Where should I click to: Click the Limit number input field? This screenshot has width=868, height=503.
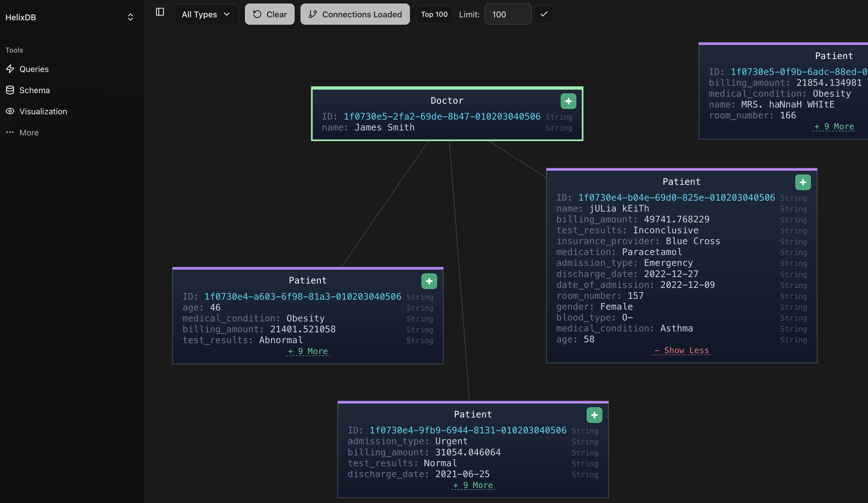[x=508, y=14]
